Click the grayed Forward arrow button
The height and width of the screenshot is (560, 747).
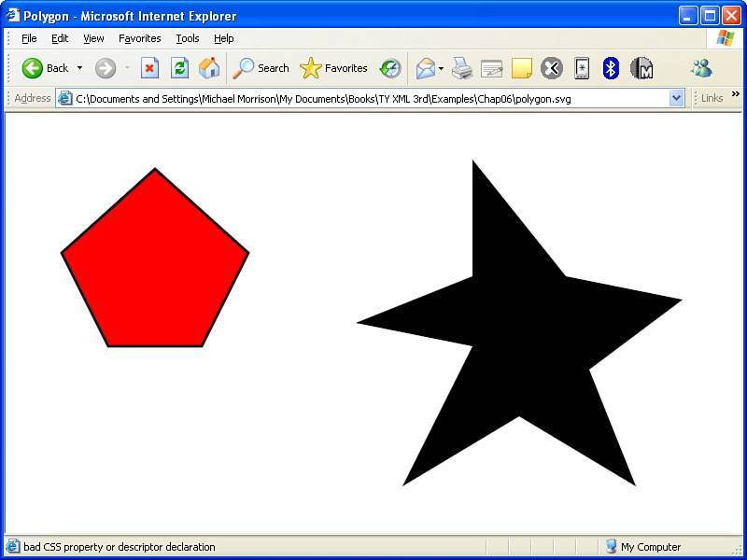point(106,68)
